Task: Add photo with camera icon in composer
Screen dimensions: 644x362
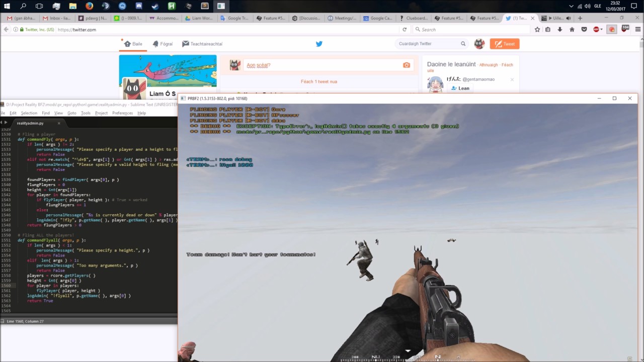Action: [407, 65]
